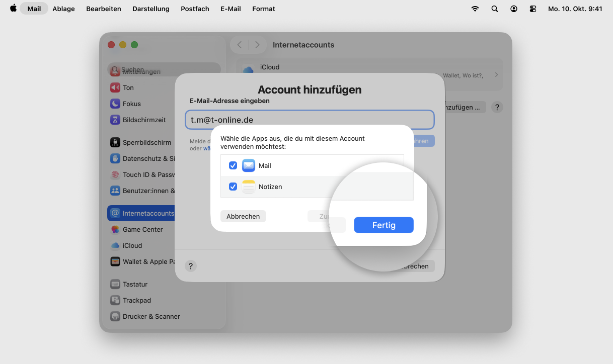Open Drucker & Scanner settings
The width and height of the screenshot is (613, 364).
(x=151, y=316)
